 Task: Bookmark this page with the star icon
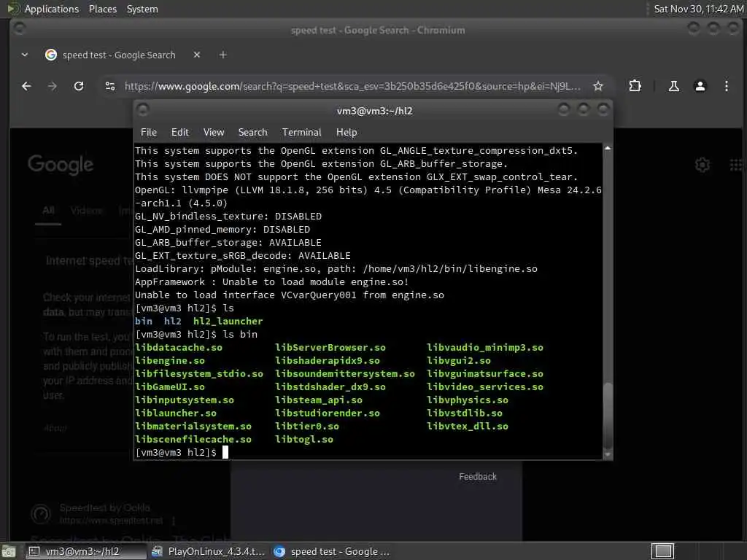pyautogui.click(x=598, y=86)
